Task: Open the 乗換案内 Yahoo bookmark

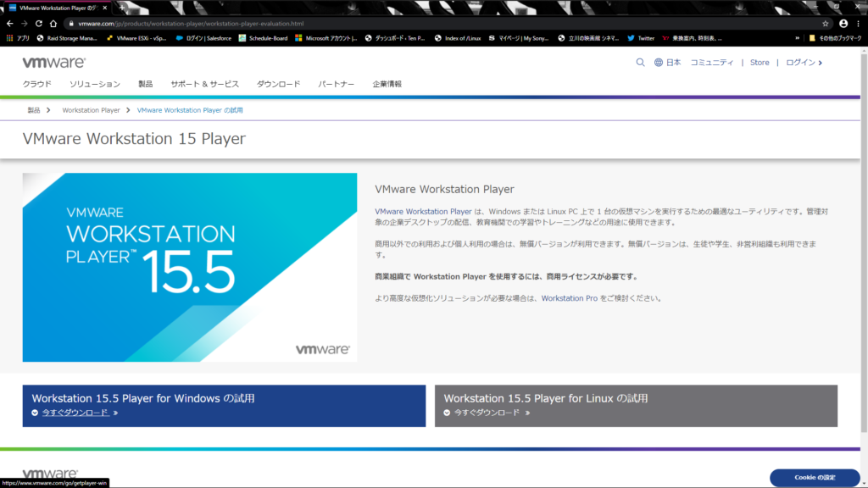Action: pos(692,38)
